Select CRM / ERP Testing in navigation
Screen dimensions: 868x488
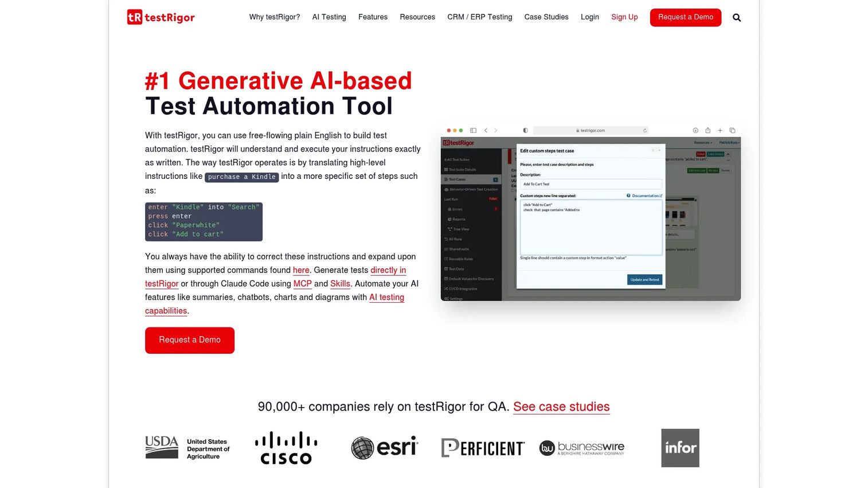click(480, 17)
